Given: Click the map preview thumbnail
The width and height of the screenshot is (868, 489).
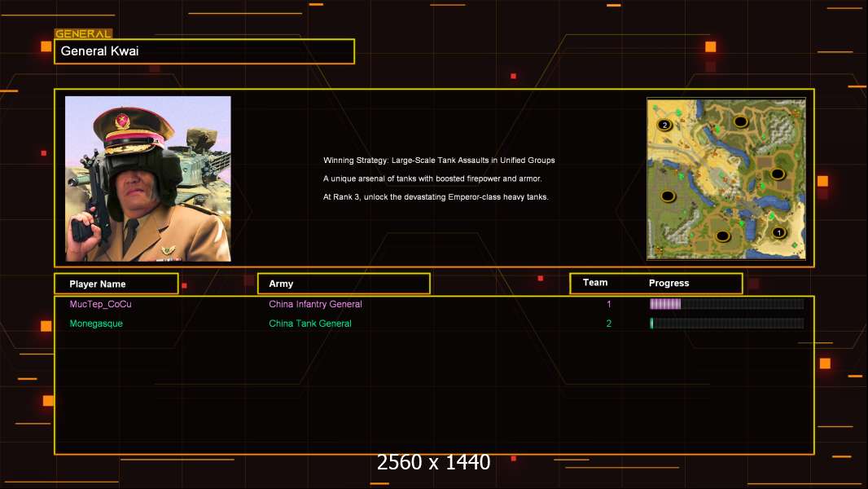Looking at the screenshot, I should tap(726, 178).
